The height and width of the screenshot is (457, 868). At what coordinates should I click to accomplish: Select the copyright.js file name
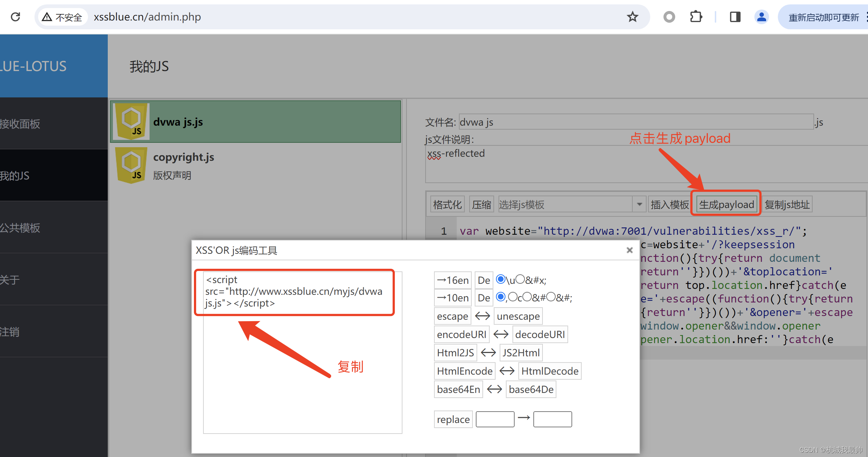tap(184, 157)
